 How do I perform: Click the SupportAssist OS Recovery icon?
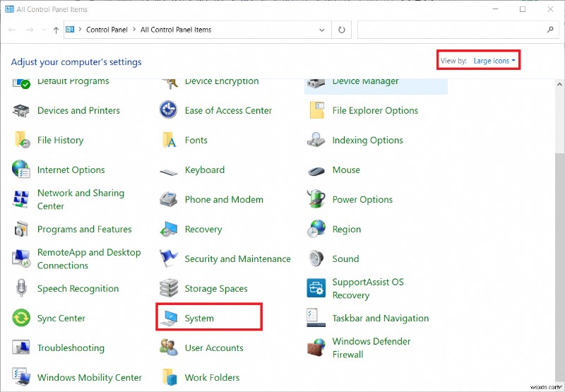pyautogui.click(x=316, y=288)
